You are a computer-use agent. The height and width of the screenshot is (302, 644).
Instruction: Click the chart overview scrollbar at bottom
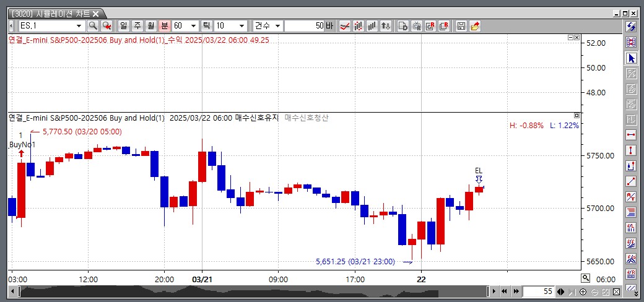tap(248, 291)
